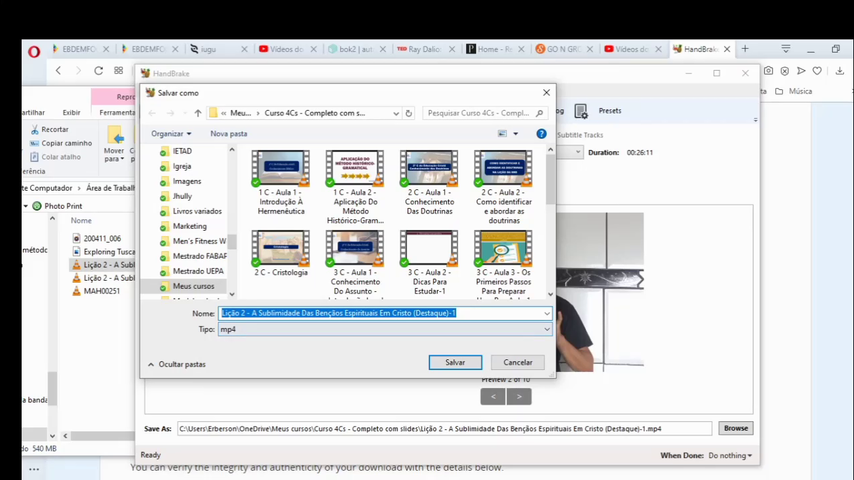Viewport: 854px width, 480px height.
Task: Open the When Done dropdown
Action: [729, 455]
